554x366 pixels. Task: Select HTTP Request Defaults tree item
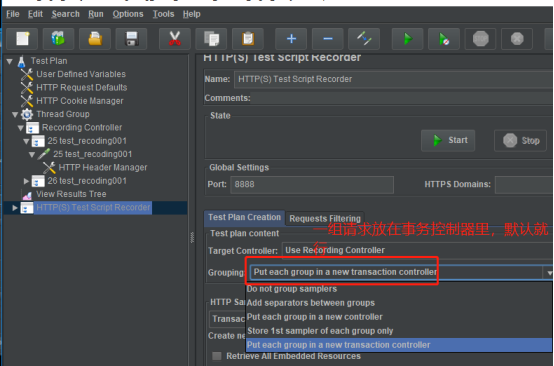click(x=82, y=88)
